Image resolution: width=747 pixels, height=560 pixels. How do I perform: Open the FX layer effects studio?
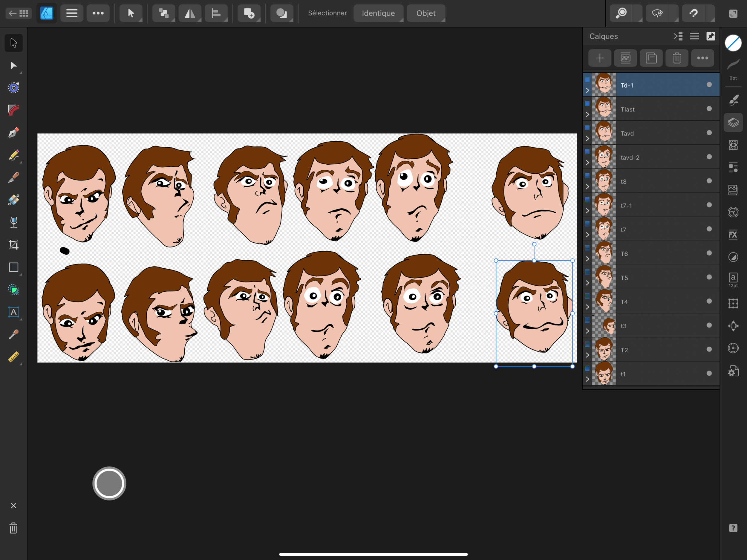coord(733,235)
